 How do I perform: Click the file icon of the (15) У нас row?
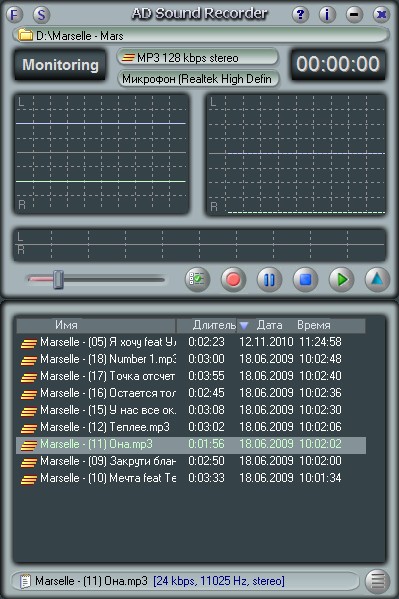coord(29,411)
